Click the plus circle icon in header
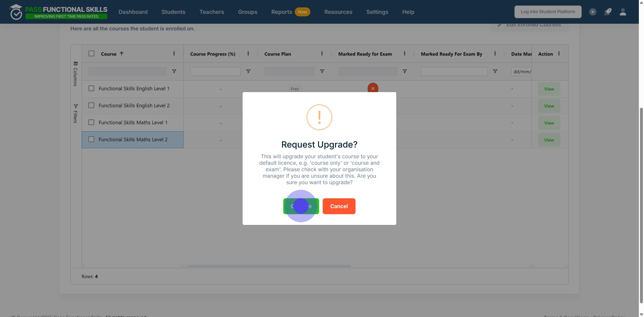The image size is (644, 317). coord(593,12)
